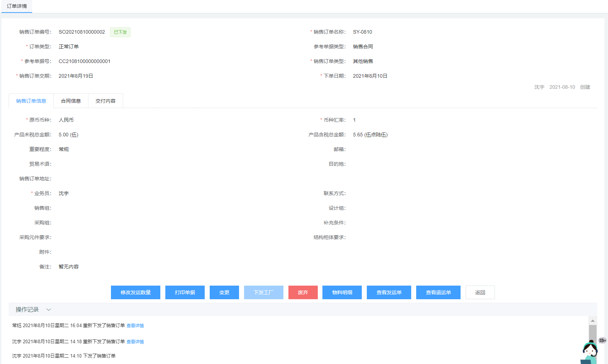This screenshot has height=364, width=608.
Task: Open 物料明细 material details
Action: pos(342,292)
